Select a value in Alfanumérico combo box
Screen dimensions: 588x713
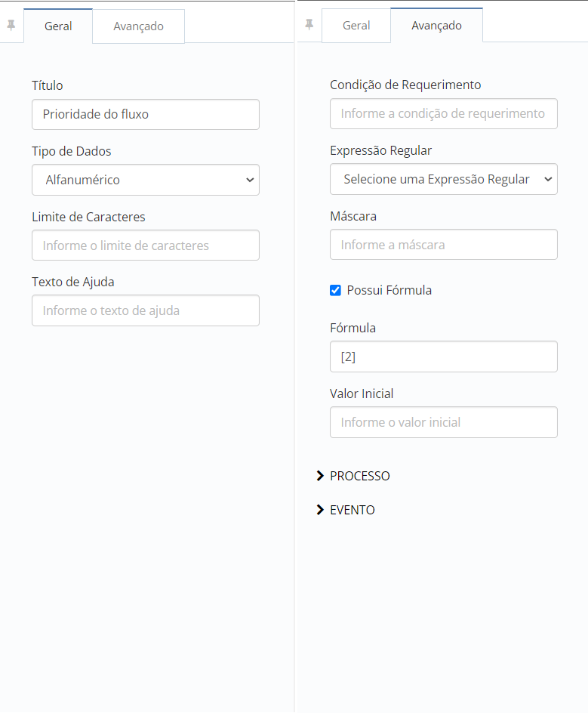coord(145,180)
